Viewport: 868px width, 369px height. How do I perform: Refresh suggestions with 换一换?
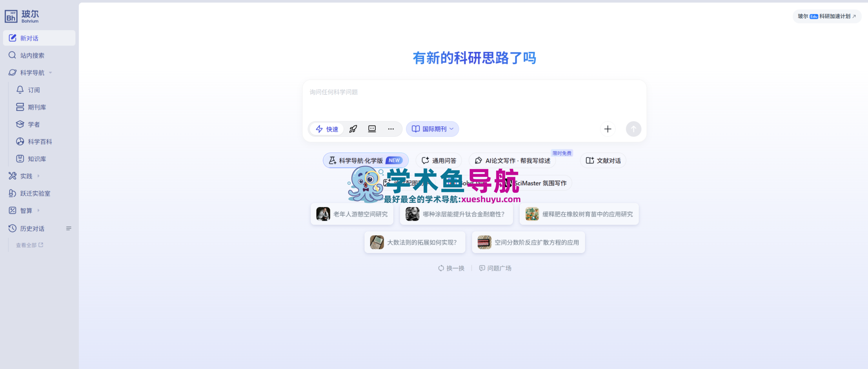(451, 268)
